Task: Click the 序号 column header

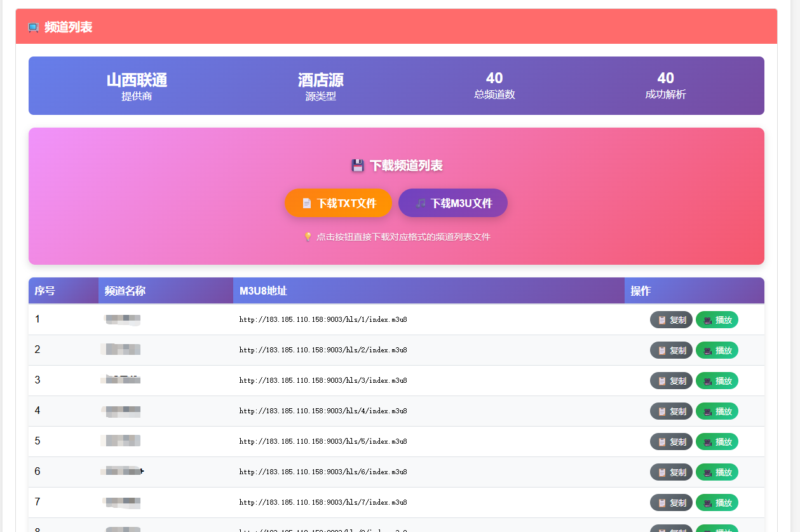Action: 44,291
